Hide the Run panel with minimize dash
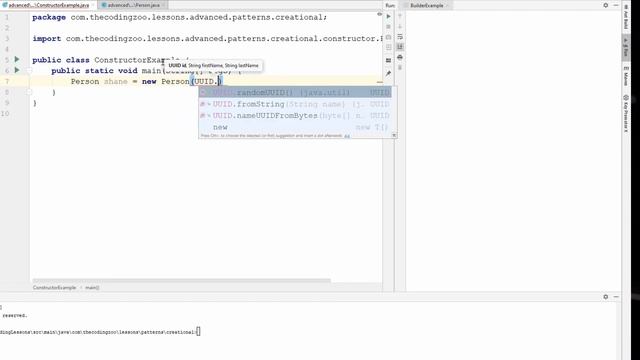The height and width of the screenshot is (360, 640). [616, 5]
